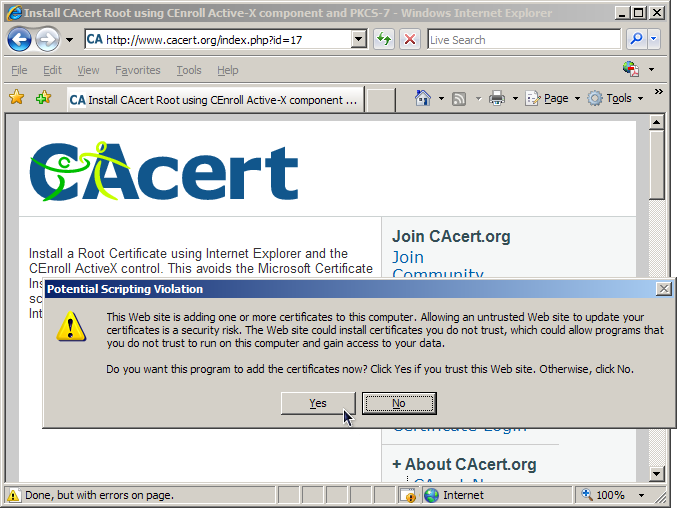Click the scrollbar up arrow
Image resolution: width=677 pixels, height=508 pixels.
656,123
